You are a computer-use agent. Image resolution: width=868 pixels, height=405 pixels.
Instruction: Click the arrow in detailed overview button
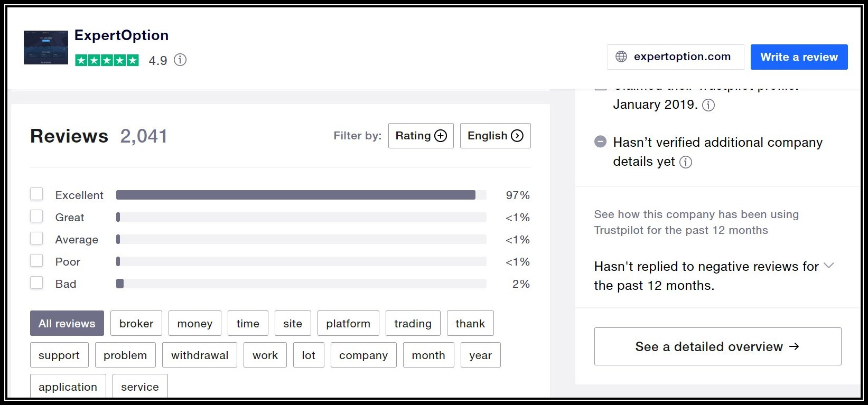pyautogui.click(x=794, y=346)
